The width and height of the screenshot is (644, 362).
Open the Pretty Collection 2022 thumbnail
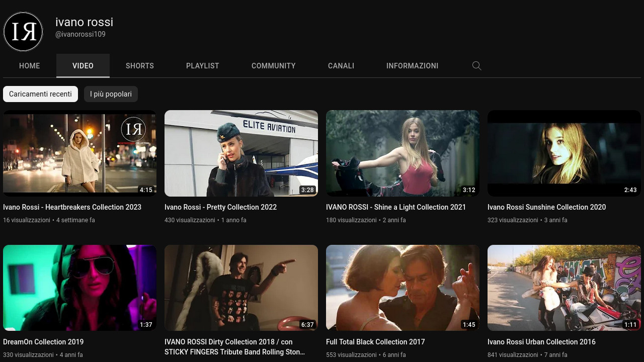(241, 153)
